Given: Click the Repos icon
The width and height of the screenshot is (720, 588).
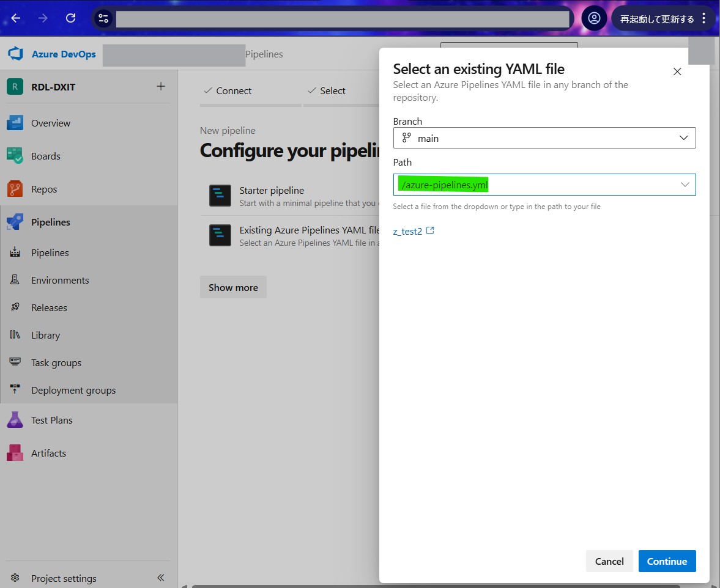Looking at the screenshot, I should pos(15,189).
